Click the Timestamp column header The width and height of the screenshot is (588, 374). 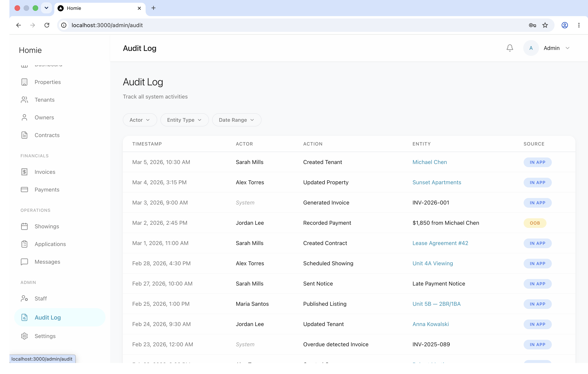[x=147, y=144]
